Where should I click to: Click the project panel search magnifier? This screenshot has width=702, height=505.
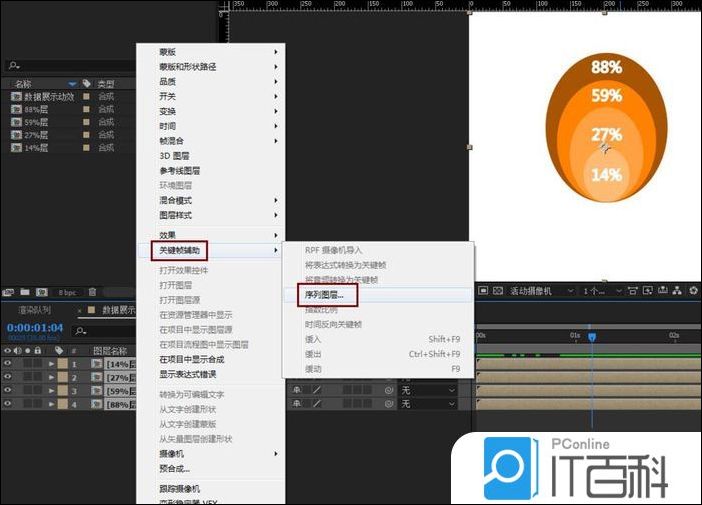point(14,65)
